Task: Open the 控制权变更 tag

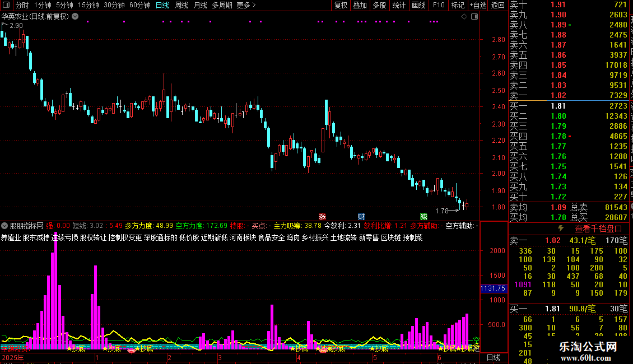Action: click(x=125, y=237)
